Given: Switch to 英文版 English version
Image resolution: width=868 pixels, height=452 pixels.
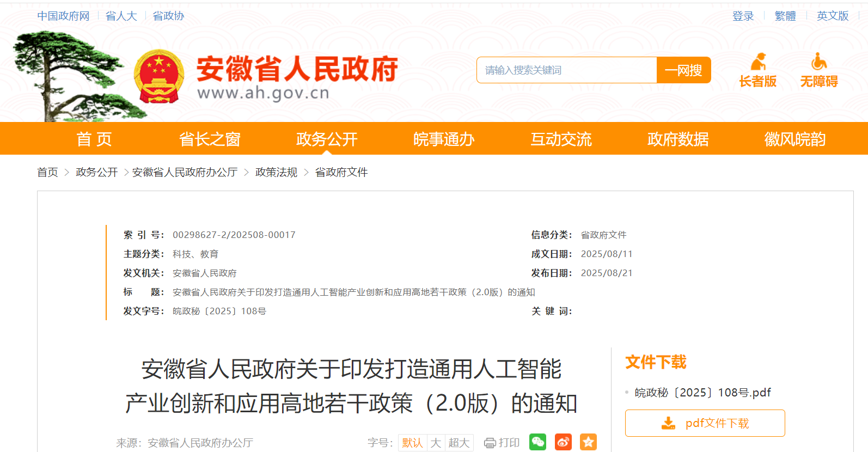Looking at the screenshot, I should coord(833,16).
